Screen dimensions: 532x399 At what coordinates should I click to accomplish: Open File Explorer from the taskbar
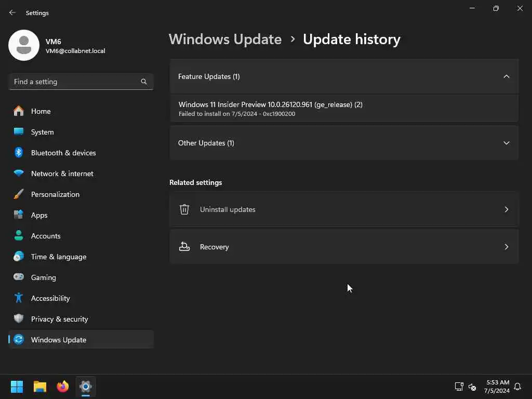[39, 387]
